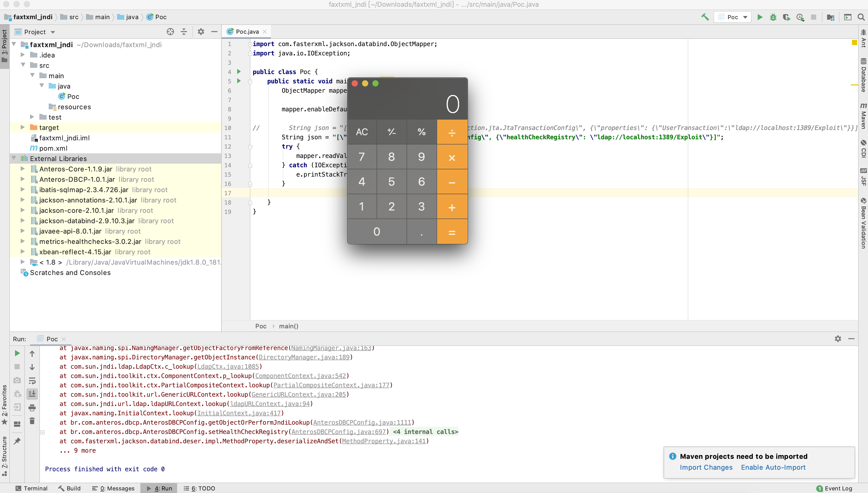
Task: Toggle the 2: Favorites side tab
Action: (x=4, y=405)
